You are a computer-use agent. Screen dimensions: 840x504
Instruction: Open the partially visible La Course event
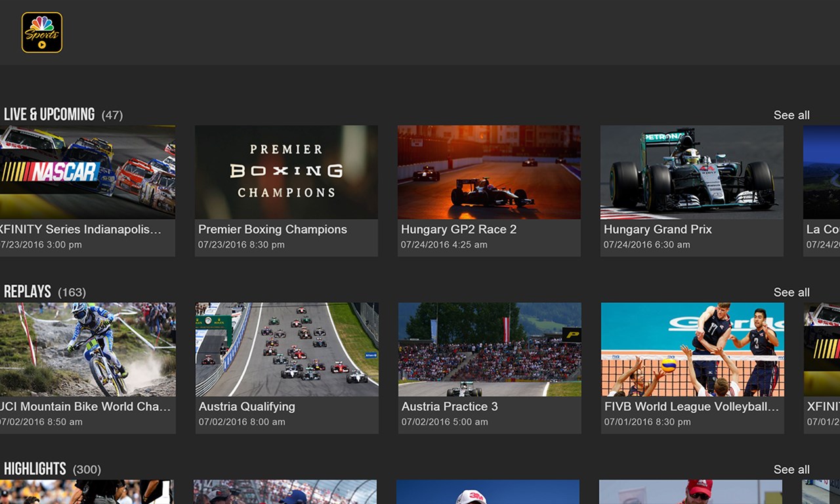(824, 171)
